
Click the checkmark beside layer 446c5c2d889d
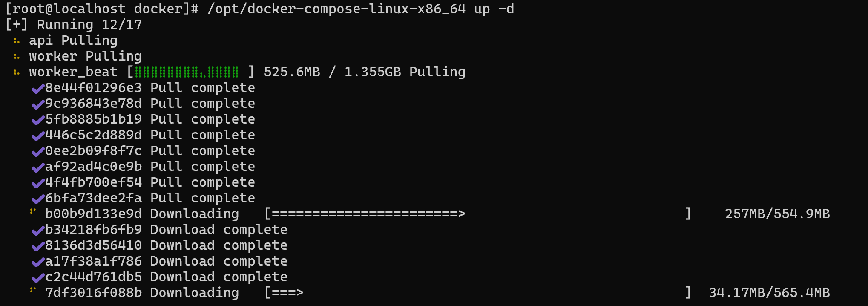(38, 136)
